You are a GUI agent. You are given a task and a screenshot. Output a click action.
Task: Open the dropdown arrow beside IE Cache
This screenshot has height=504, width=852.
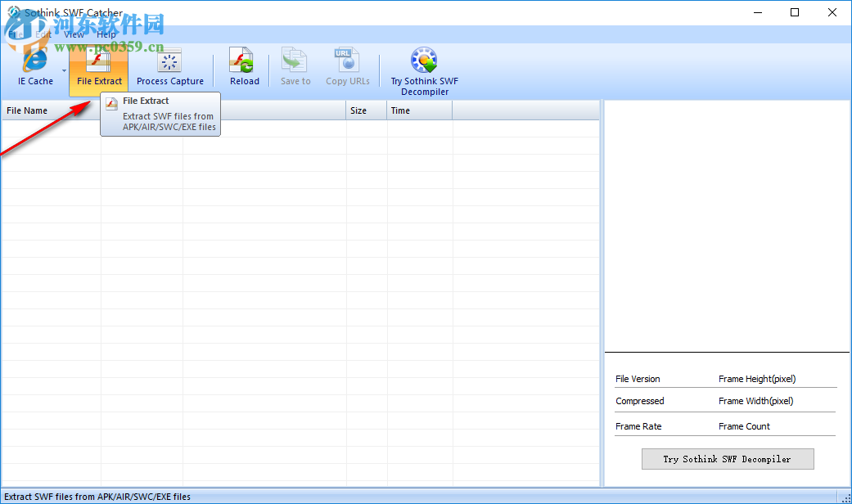[63, 70]
